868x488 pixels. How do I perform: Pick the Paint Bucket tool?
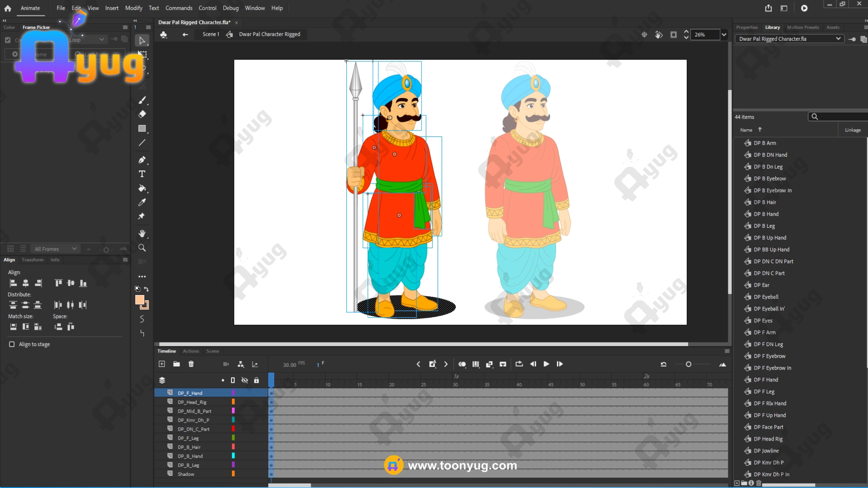pyautogui.click(x=142, y=188)
